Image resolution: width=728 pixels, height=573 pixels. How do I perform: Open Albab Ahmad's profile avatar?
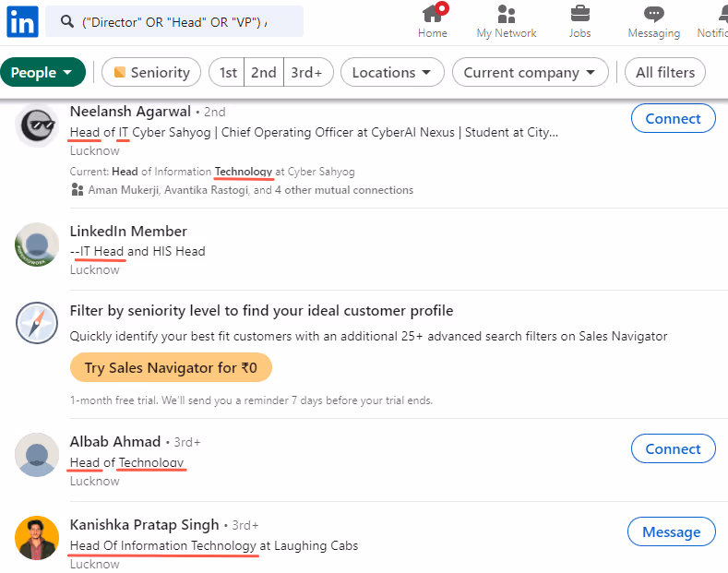pyautogui.click(x=37, y=455)
